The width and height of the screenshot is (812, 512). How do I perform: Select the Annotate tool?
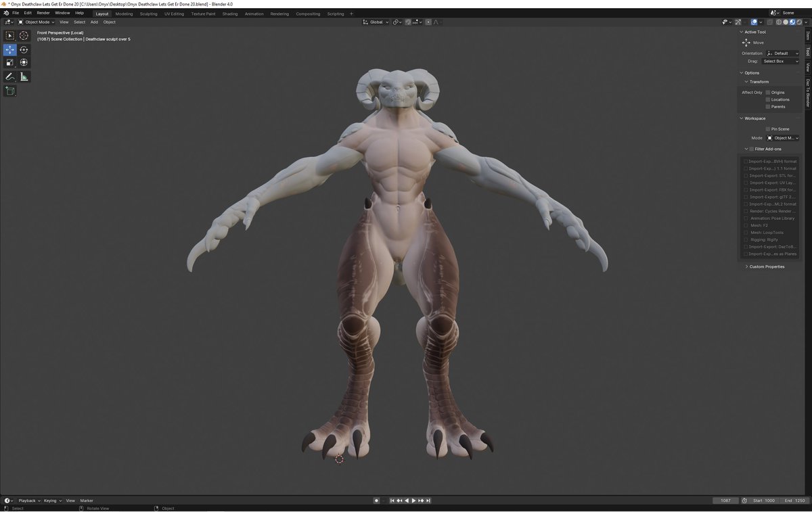[x=9, y=76]
